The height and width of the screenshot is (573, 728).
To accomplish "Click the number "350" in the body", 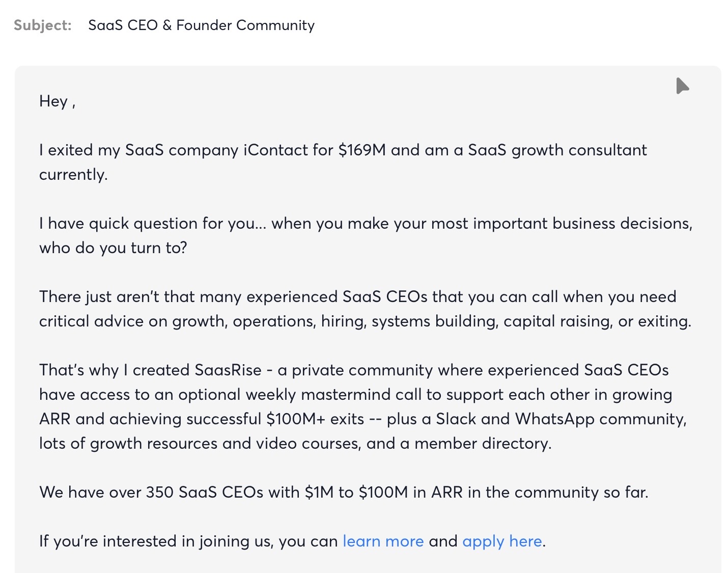I will point(160,492).
